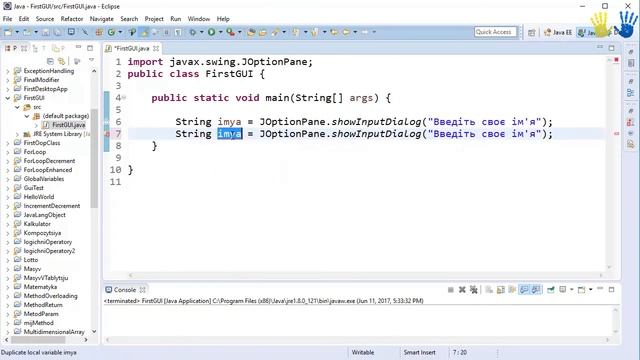Click the Save All toolbar icon

pyautogui.click(x=57, y=32)
